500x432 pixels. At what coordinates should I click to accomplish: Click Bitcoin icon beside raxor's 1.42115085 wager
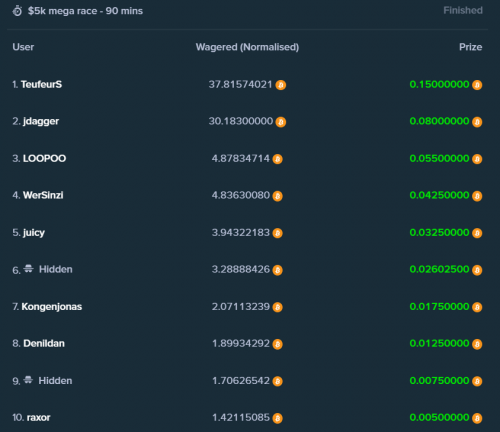(x=277, y=418)
